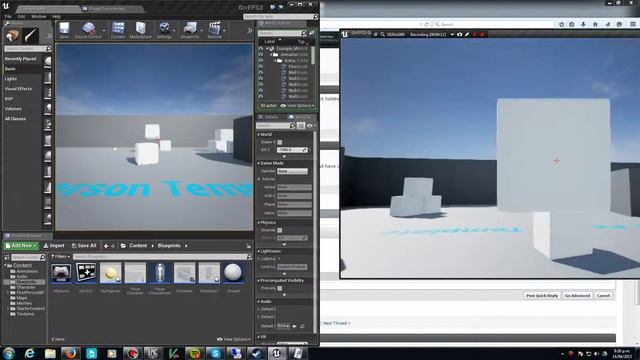Open Steam from the taskbar
The width and height of the screenshot is (640, 360).
256,353
